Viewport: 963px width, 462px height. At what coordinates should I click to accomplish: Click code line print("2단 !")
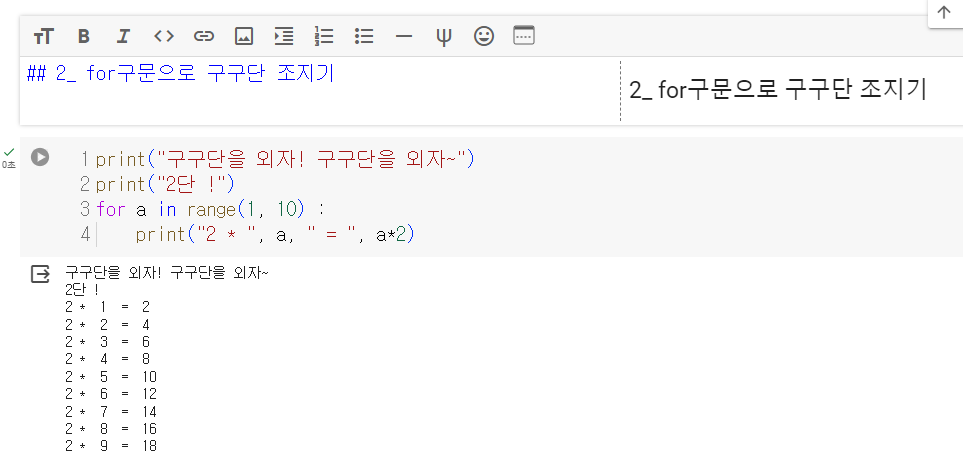[x=165, y=184]
